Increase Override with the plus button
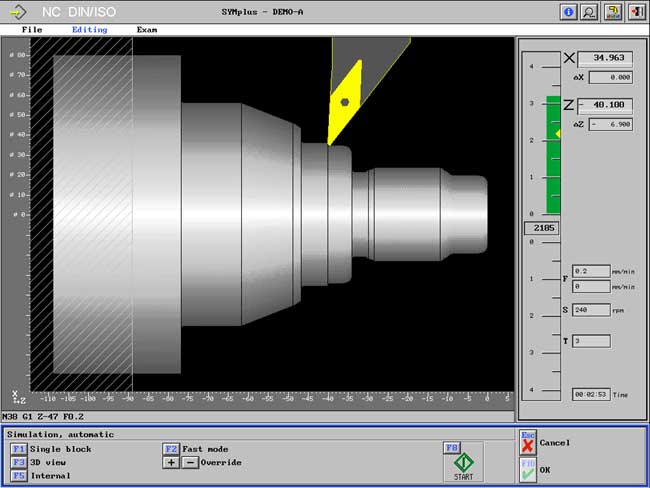 tap(171, 462)
